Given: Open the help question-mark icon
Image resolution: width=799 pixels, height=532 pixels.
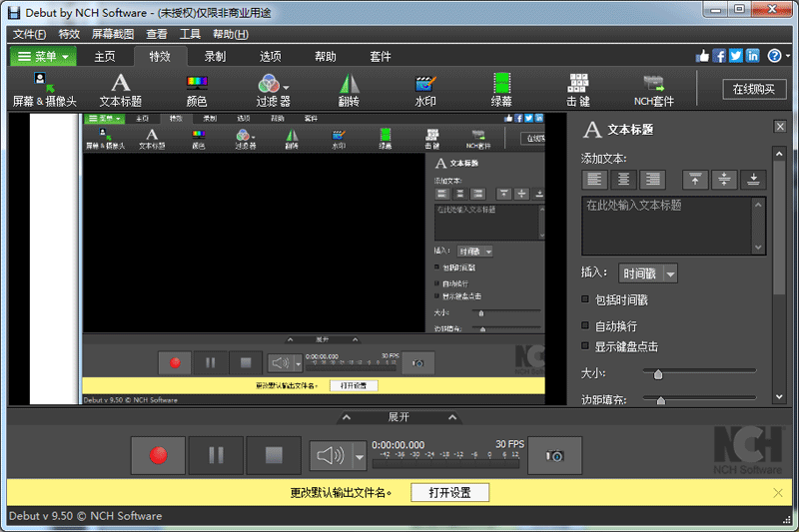Looking at the screenshot, I should (774, 56).
